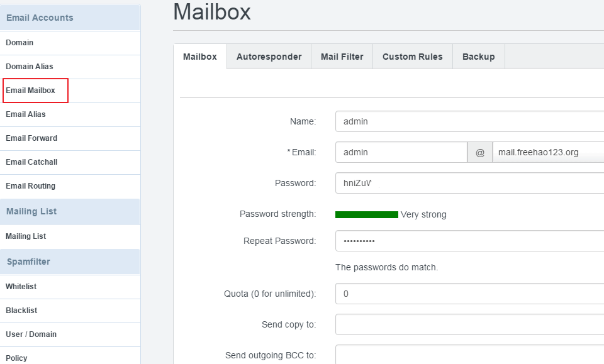Click the Email Accounts section header
The height and width of the screenshot is (364, 604).
pyautogui.click(x=70, y=18)
